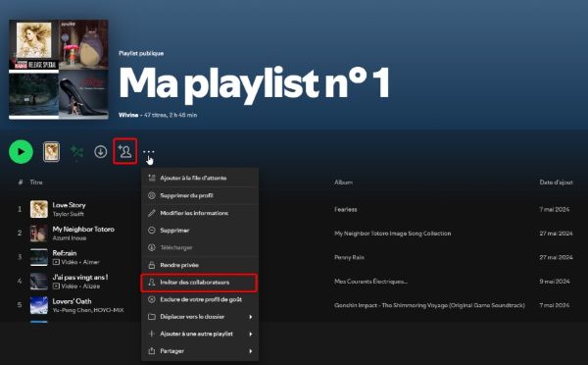Viewport: 588px width, 365px height.
Task: Sort by the 'Titre' column header
Action: pyautogui.click(x=36, y=182)
